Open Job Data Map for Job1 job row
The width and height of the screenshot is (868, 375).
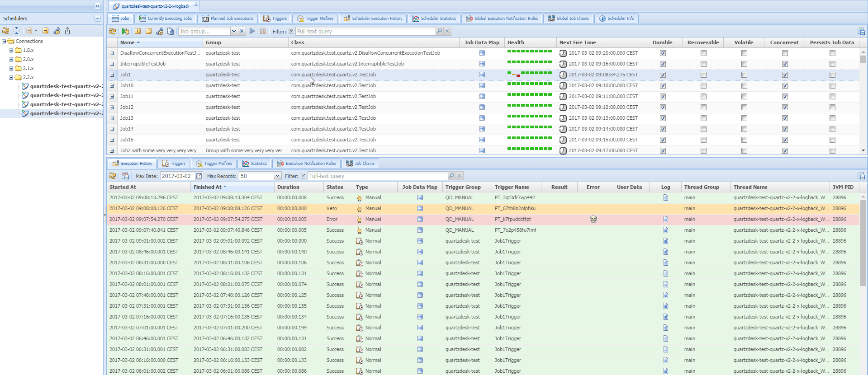tap(482, 75)
